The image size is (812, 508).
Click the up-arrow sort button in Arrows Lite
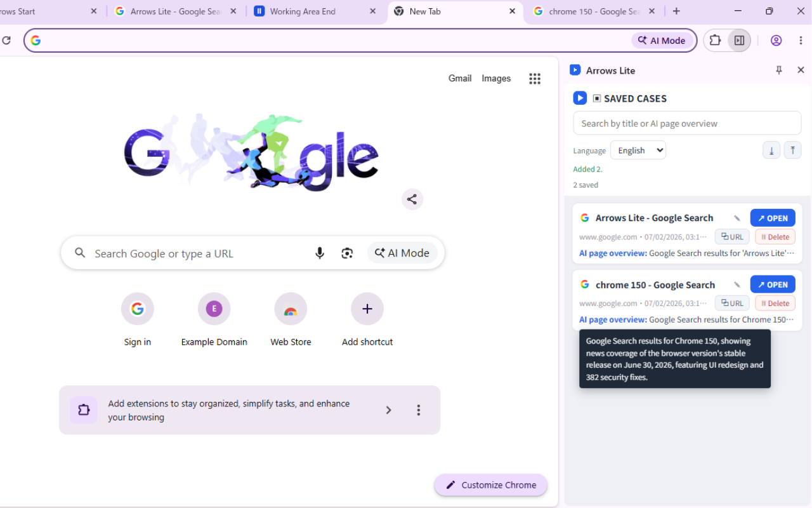tap(793, 150)
